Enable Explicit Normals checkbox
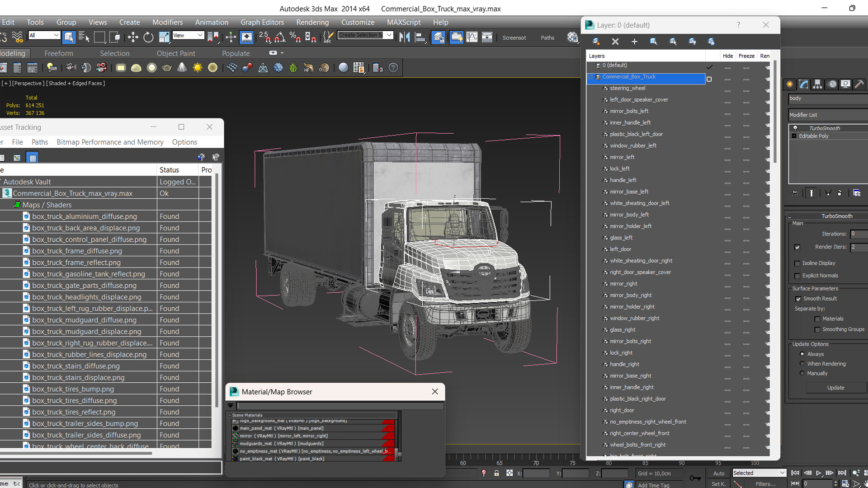The image size is (868, 488). click(x=797, y=276)
